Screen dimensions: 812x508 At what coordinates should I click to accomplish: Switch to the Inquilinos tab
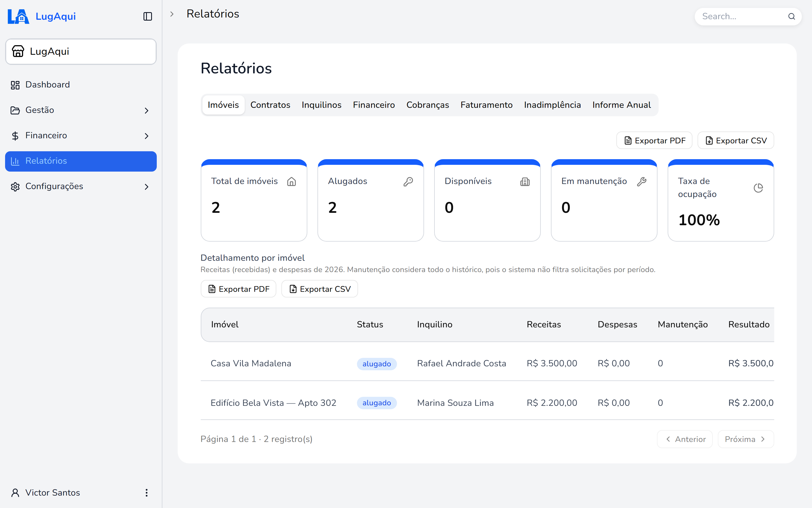321,105
